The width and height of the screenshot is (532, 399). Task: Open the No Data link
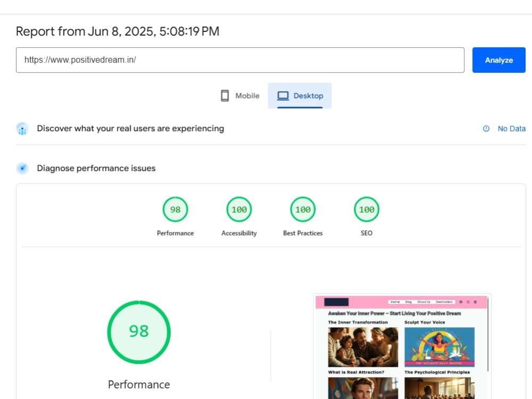tap(511, 129)
